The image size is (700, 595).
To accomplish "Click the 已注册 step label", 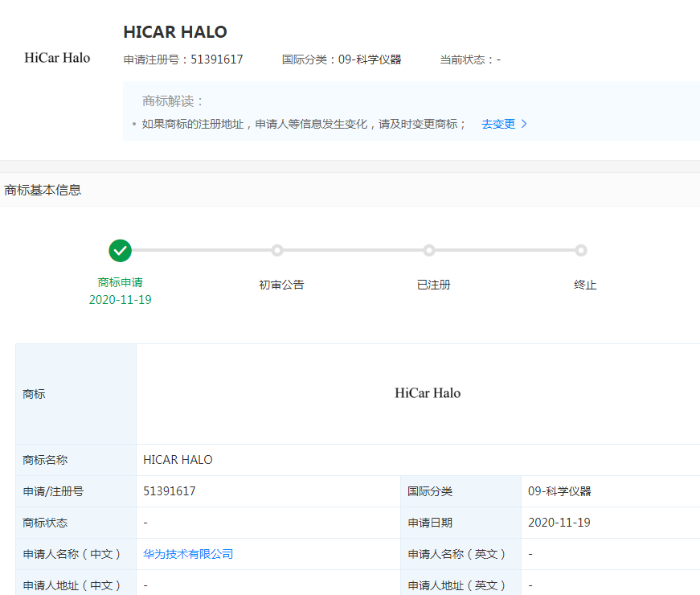I will click(433, 285).
